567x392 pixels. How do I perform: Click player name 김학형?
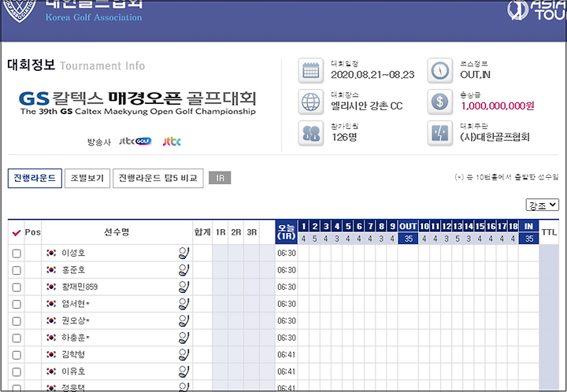[x=73, y=354]
